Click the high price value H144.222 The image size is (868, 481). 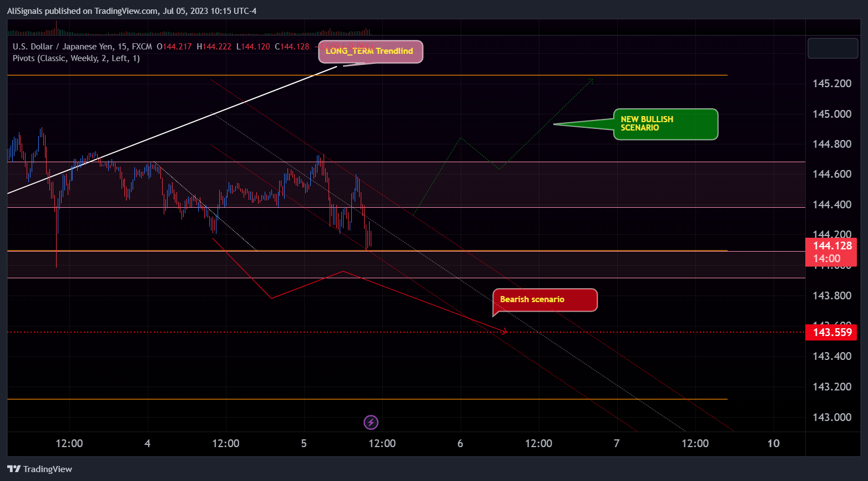click(x=214, y=47)
